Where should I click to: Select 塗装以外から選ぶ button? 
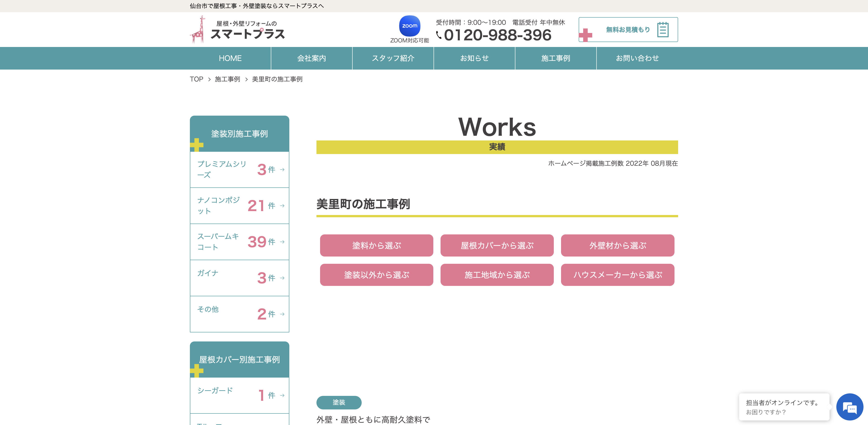click(376, 275)
